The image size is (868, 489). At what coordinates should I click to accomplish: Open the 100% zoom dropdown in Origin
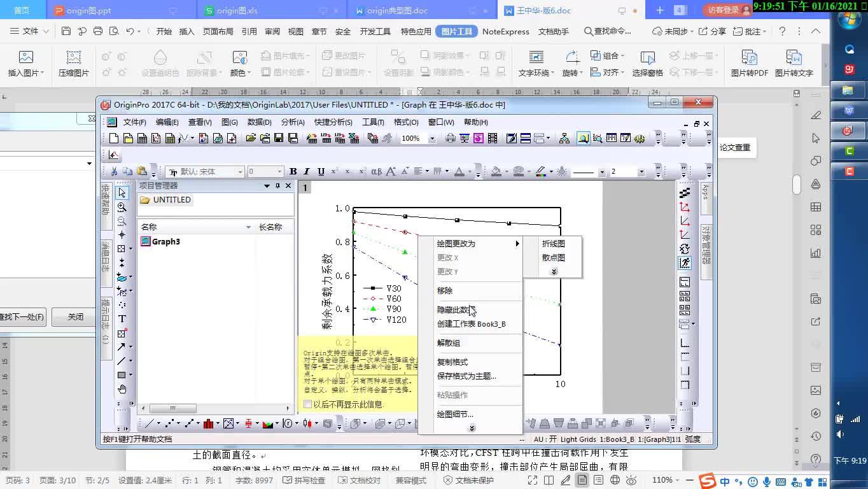[432, 138]
